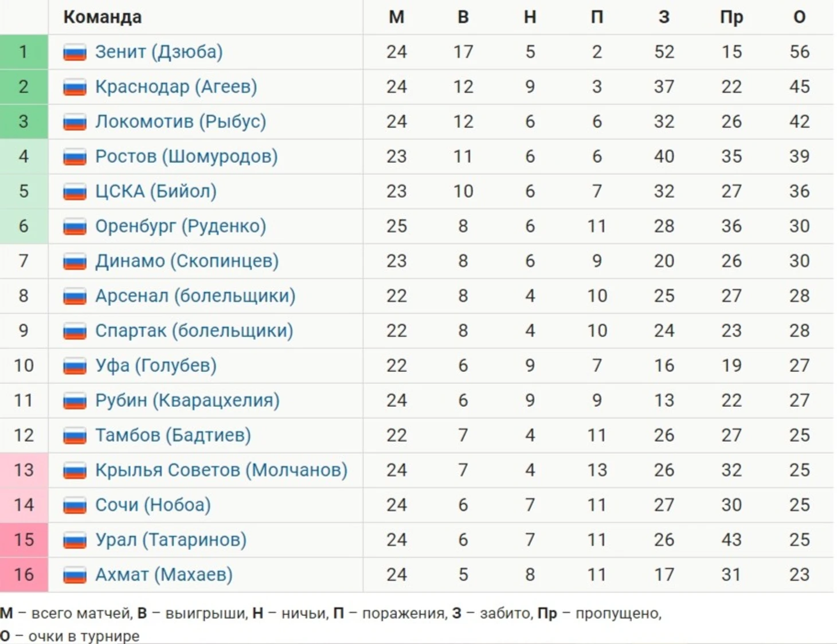
Task: Select the green position 1 cell
Action: point(24,52)
